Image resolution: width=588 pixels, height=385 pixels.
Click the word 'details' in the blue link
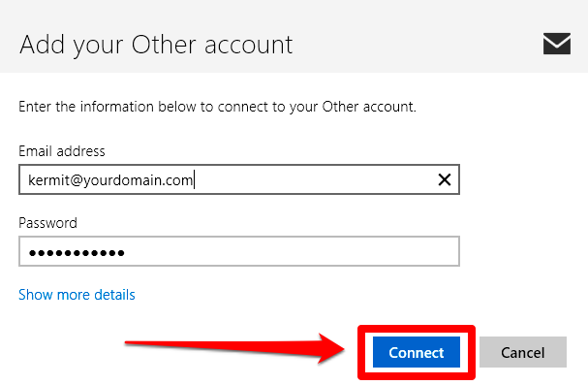click(x=114, y=295)
